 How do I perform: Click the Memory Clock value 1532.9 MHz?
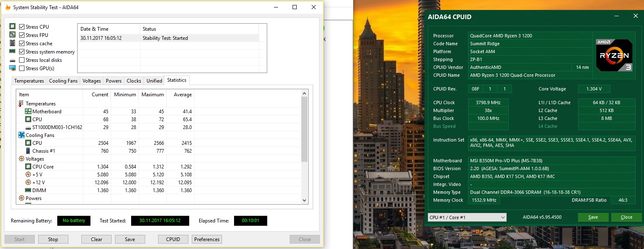pyautogui.click(x=484, y=200)
